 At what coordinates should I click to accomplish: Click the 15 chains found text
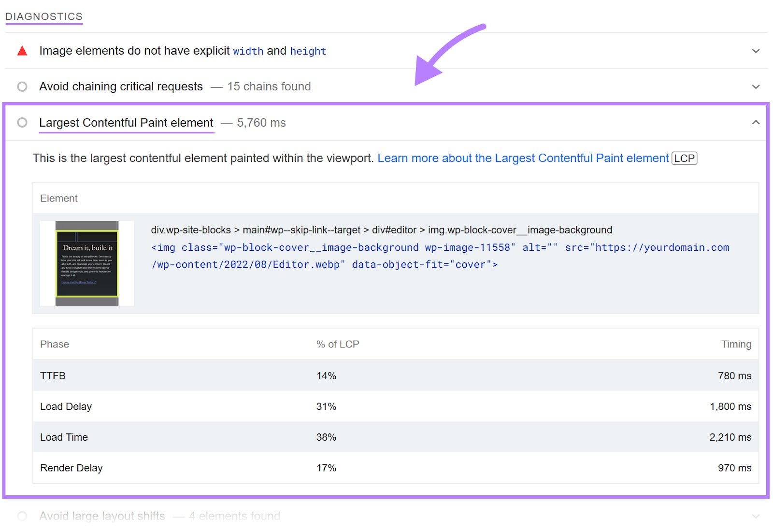[x=269, y=86]
